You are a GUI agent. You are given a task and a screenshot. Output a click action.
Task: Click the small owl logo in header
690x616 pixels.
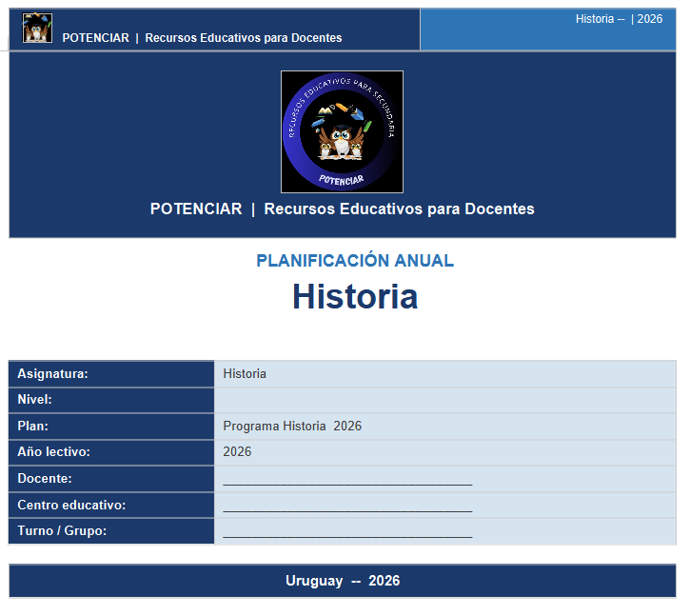37,29
